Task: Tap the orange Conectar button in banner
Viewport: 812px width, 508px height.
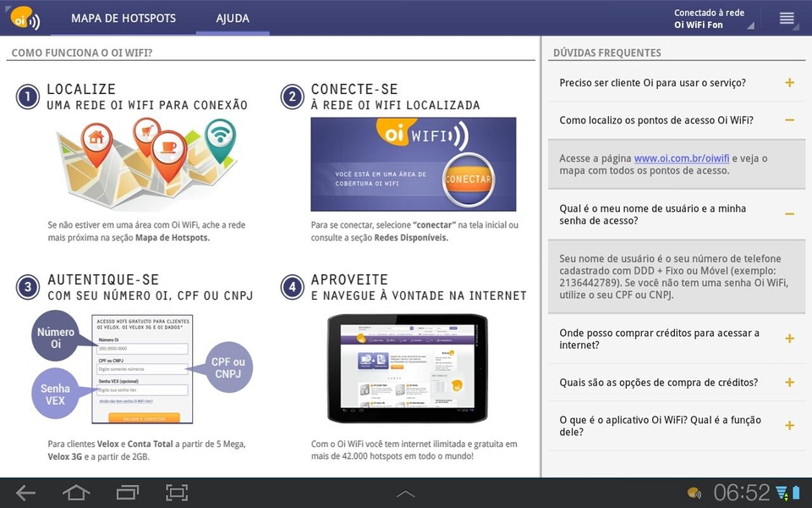Action: [469, 179]
